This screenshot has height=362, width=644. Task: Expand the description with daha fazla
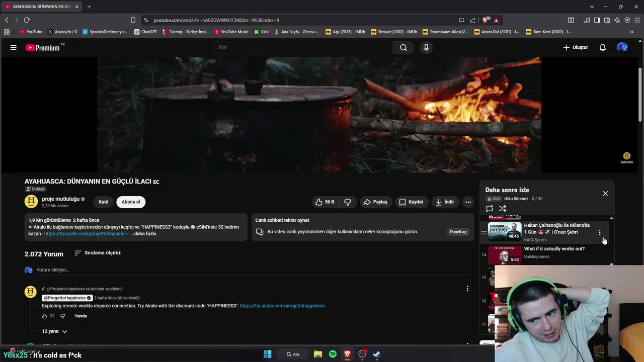tap(143, 234)
